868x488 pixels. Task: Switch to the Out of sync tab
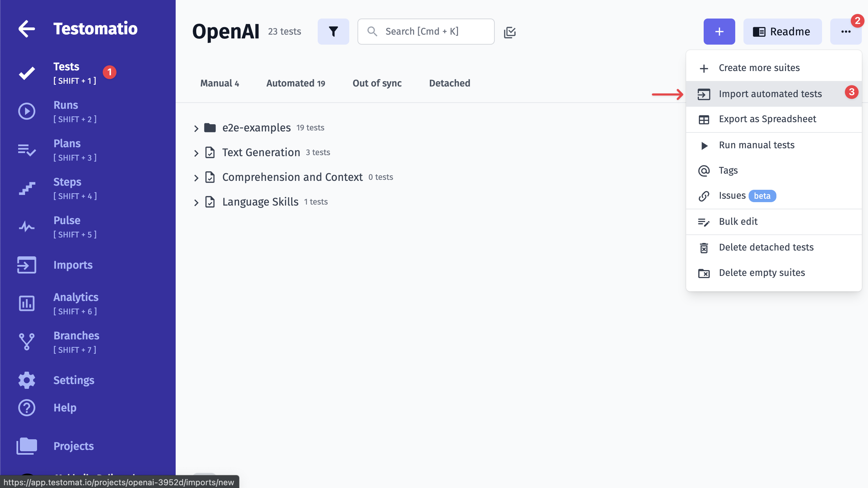[377, 83]
